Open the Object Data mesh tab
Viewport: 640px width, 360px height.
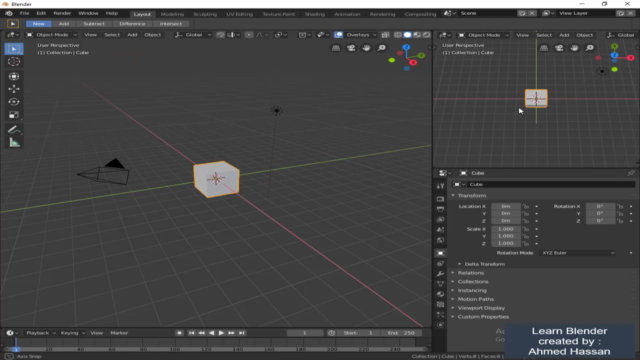(440, 284)
